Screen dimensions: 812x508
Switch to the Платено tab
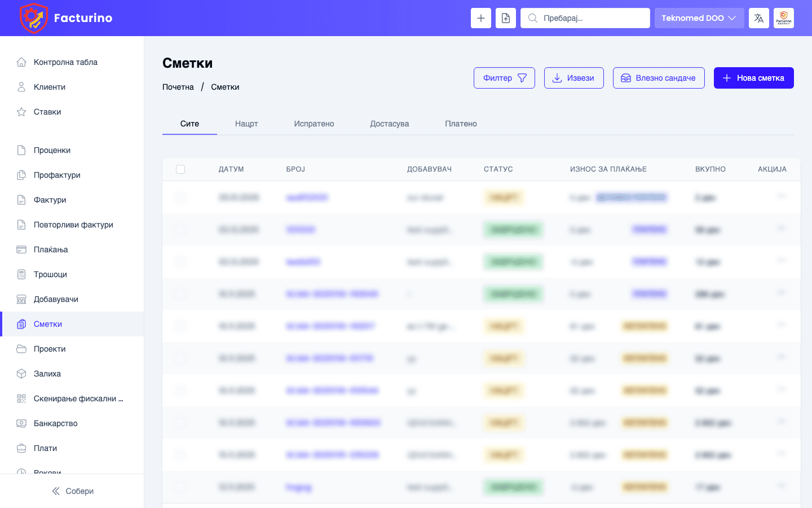pyautogui.click(x=461, y=124)
